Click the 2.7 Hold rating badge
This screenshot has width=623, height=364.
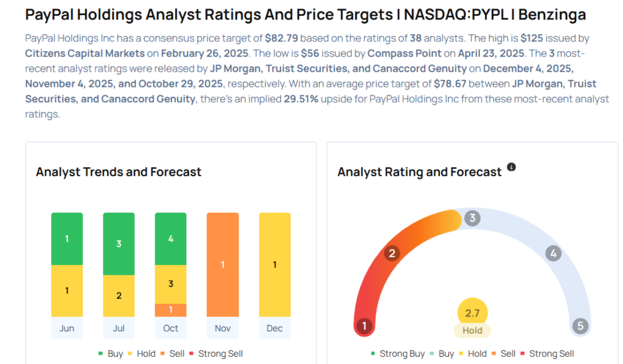pyautogui.click(x=472, y=319)
